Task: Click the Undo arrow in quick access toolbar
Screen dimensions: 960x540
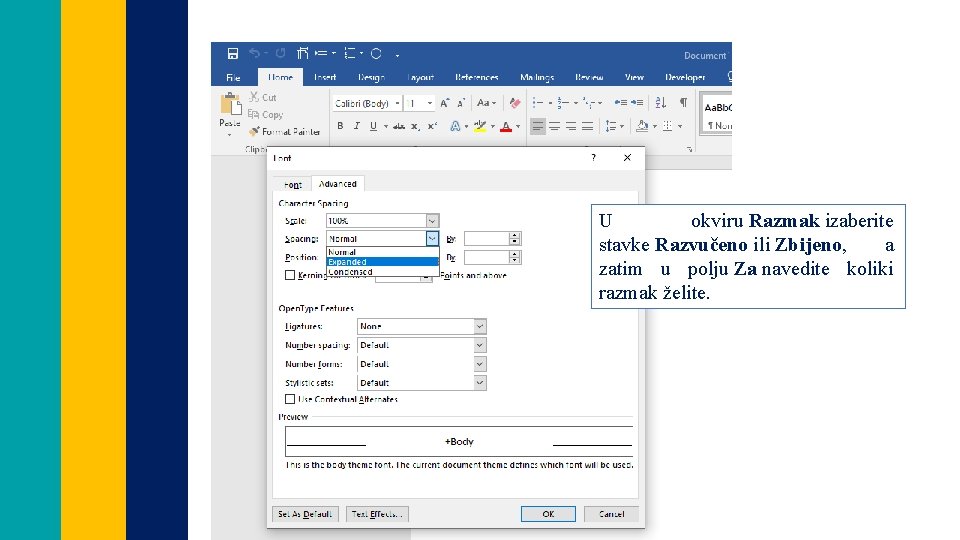Action: click(255, 54)
